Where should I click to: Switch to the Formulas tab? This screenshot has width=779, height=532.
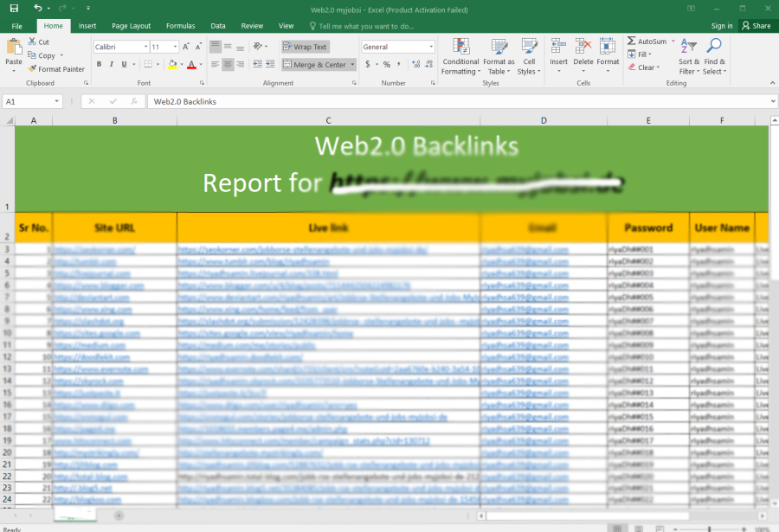[180, 26]
